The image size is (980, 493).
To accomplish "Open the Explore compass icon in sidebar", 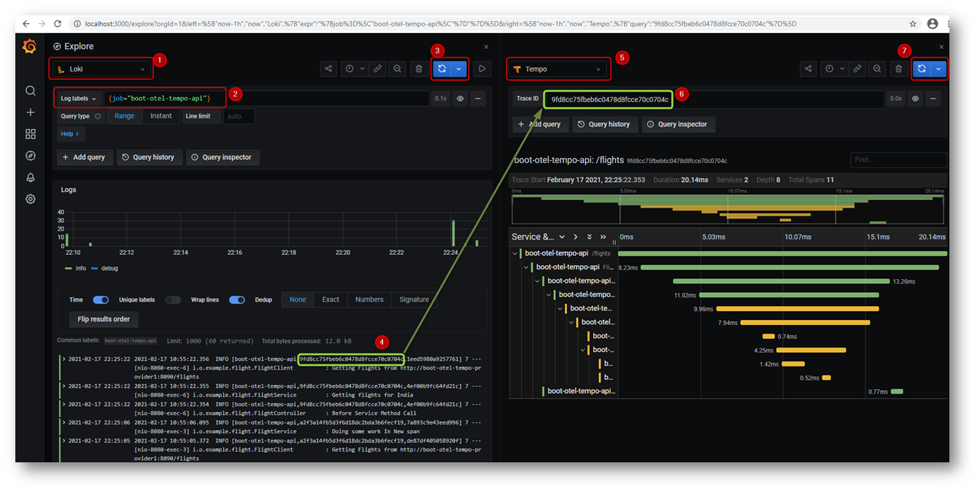I will click(30, 156).
